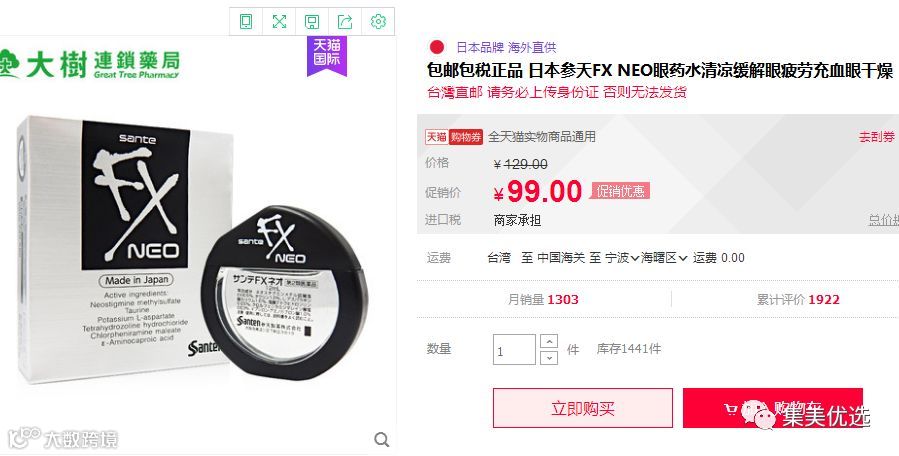Click the quantity input field
The width and height of the screenshot is (899, 456).
[514, 350]
